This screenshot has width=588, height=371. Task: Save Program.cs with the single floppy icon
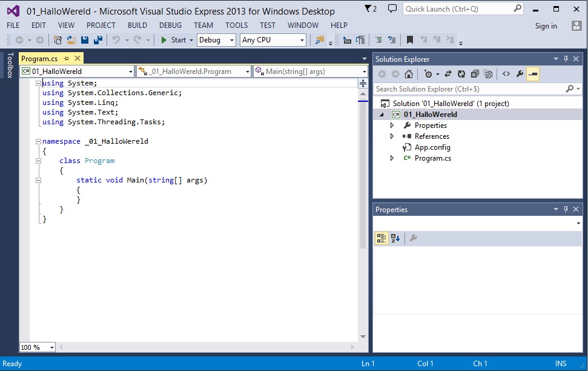point(85,40)
